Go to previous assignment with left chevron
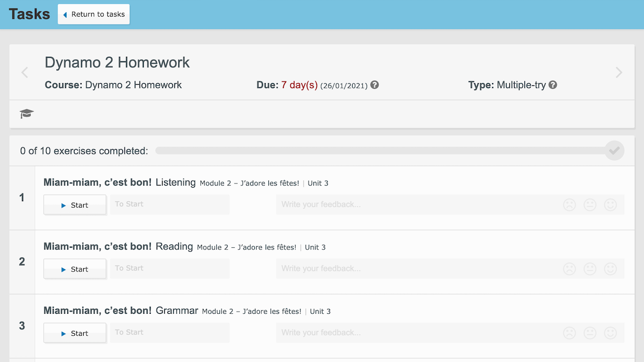This screenshot has height=362, width=644. 25,72
